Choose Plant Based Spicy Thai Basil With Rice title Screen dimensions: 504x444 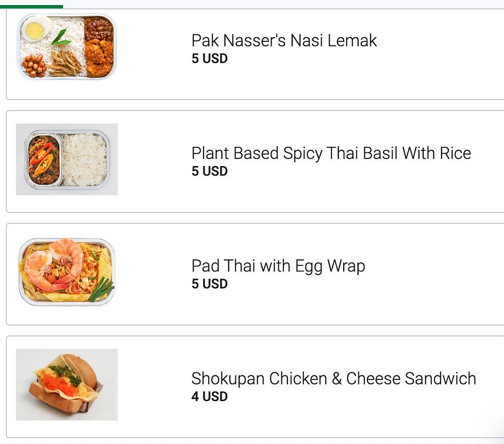pos(331,153)
